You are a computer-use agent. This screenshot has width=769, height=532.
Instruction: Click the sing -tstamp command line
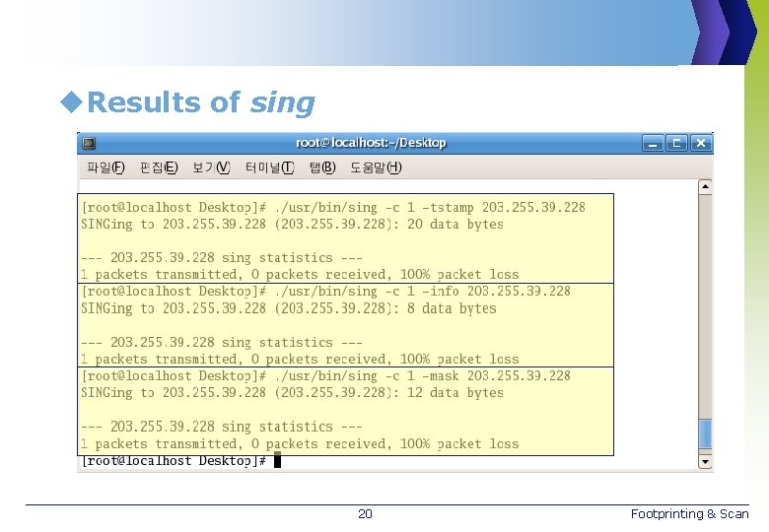(x=333, y=208)
